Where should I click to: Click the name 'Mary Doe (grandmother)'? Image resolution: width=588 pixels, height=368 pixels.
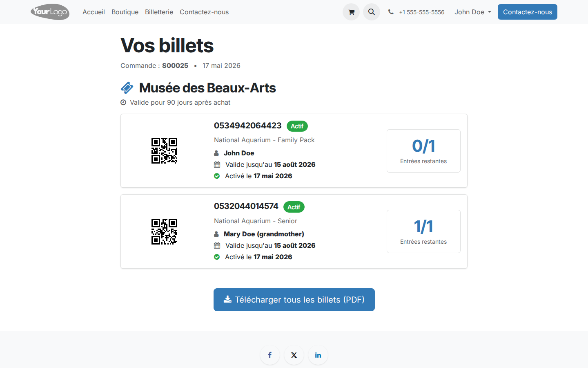264,234
